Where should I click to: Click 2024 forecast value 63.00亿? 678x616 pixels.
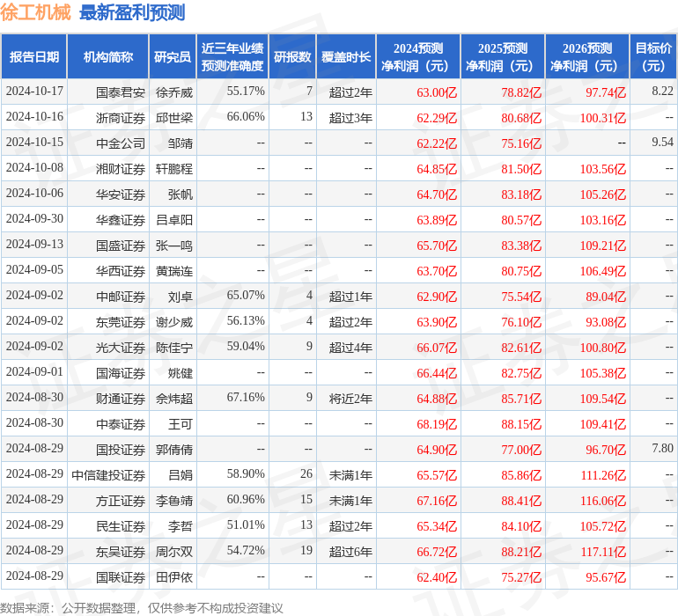(x=437, y=92)
